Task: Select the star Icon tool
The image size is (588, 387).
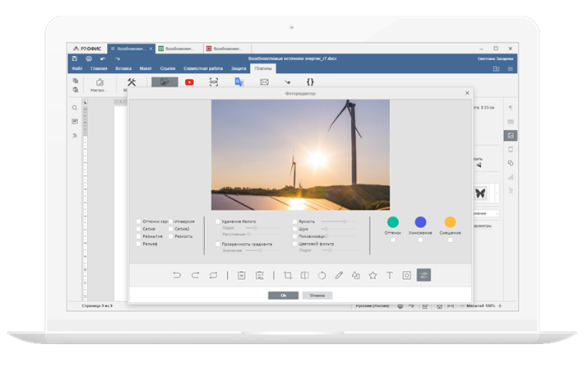Action: click(373, 275)
